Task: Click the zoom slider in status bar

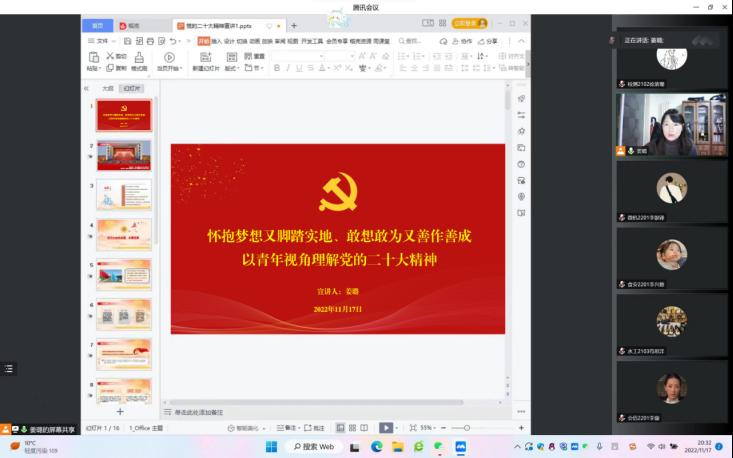Action: tap(468, 428)
